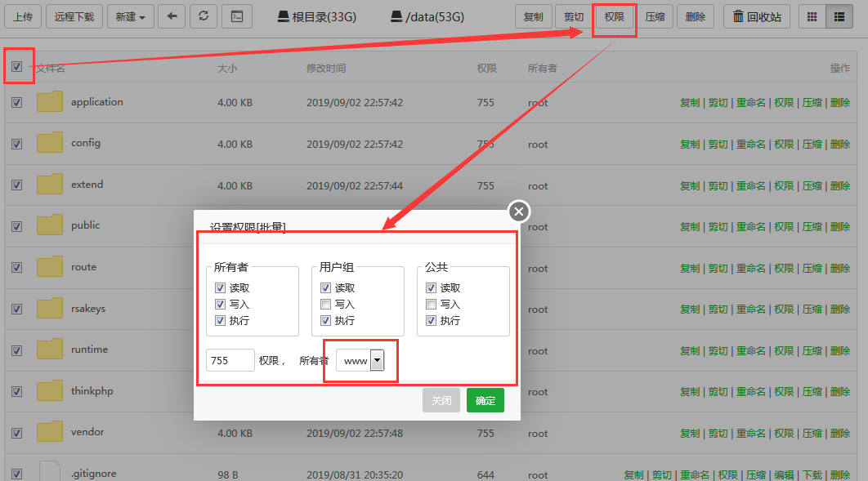868x481 pixels.
Task: Switch to list view layout
Action: 839,17
